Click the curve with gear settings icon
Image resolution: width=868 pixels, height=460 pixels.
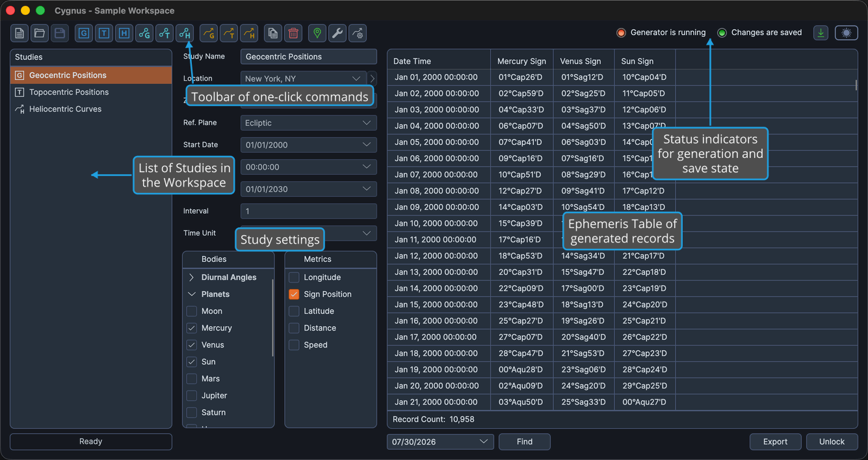pos(358,33)
